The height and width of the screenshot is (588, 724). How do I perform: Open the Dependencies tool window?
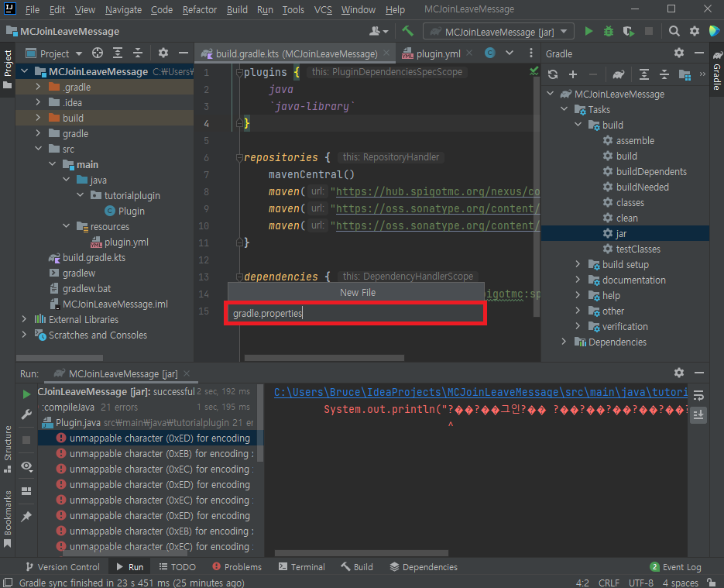(x=424, y=567)
